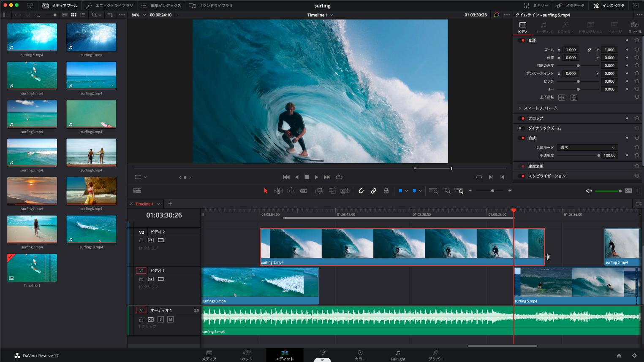
Task: Toggle loop playback in the viewer
Action: 339,177
